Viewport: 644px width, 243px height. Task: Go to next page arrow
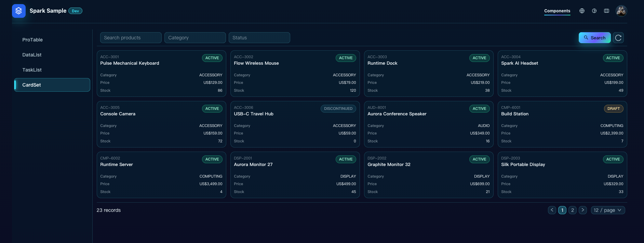coord(583,210)
